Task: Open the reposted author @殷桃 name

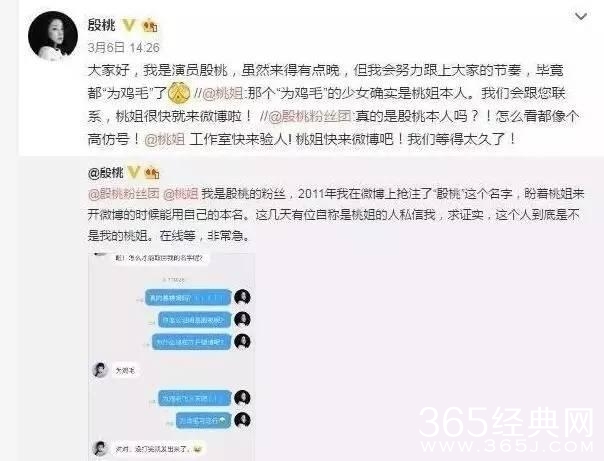Action: (x=106, y=173)
